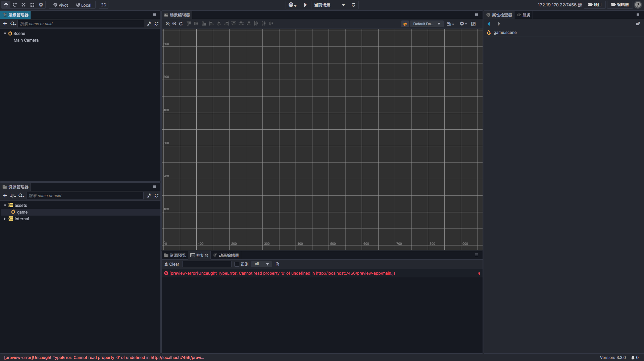644x361 pixels.
Task: Start the scene preview with Play
Action: click(305, 5)
